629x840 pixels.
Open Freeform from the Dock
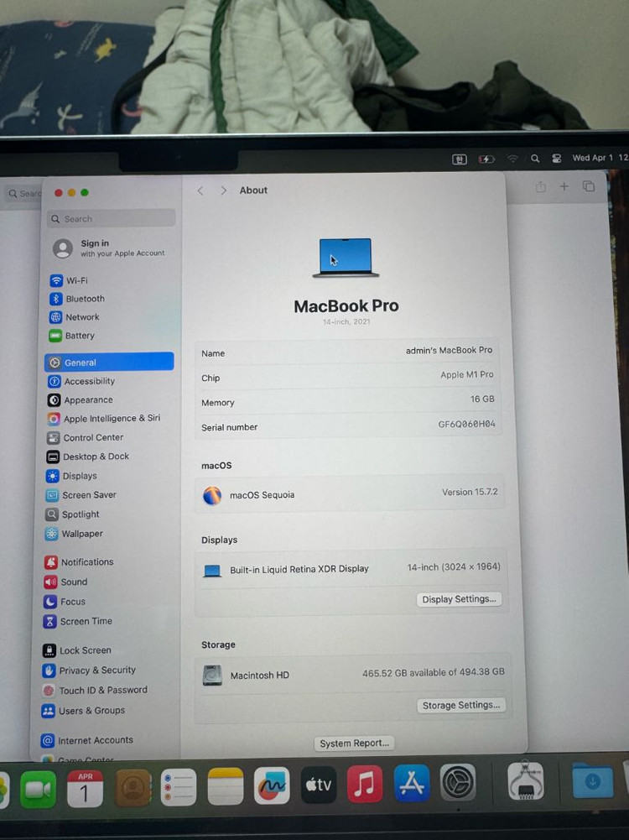[x=272, y=786]
